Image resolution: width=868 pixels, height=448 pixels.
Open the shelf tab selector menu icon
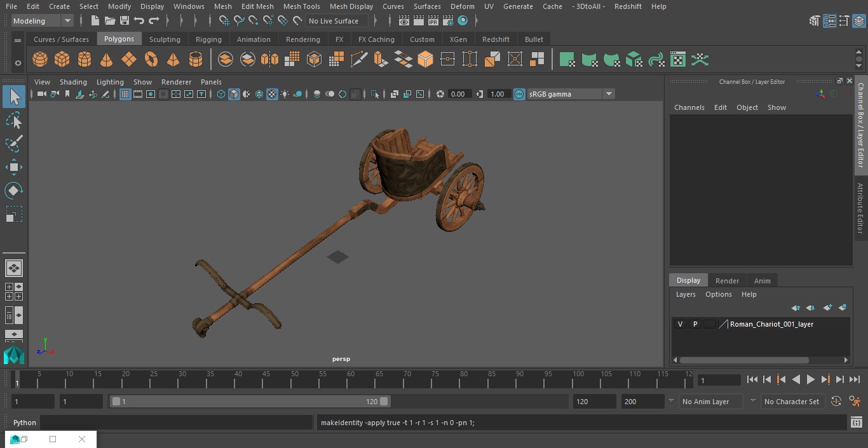(18, 39)
